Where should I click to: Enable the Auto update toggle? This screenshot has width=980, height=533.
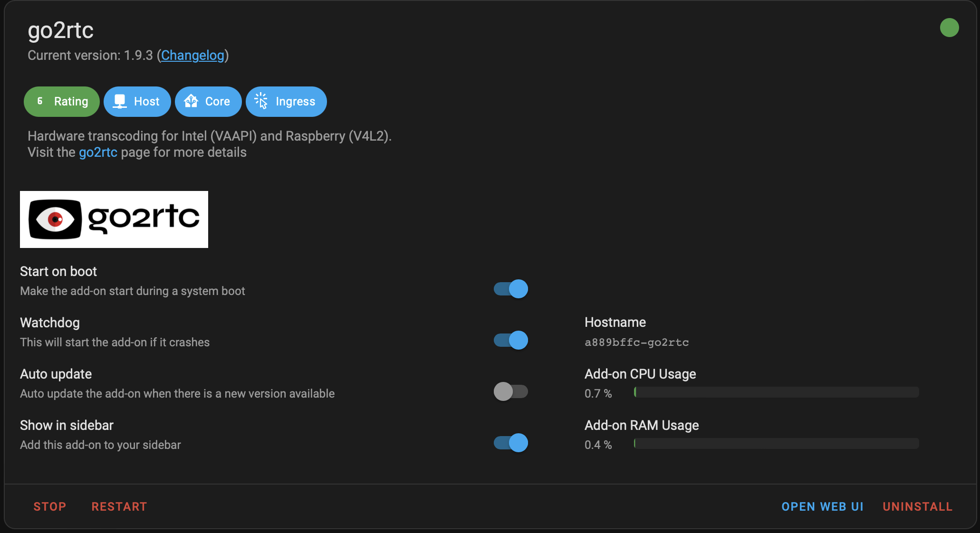tap(511, 391)
